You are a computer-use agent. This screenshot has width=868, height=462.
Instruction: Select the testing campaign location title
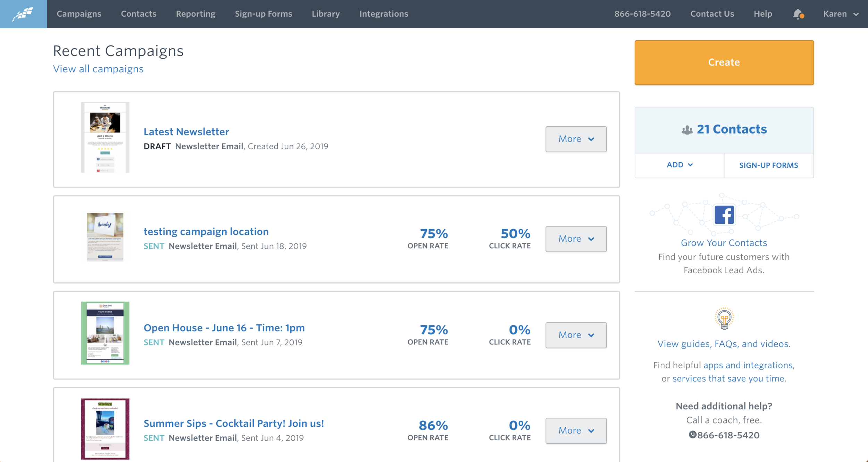coord(206,231)
